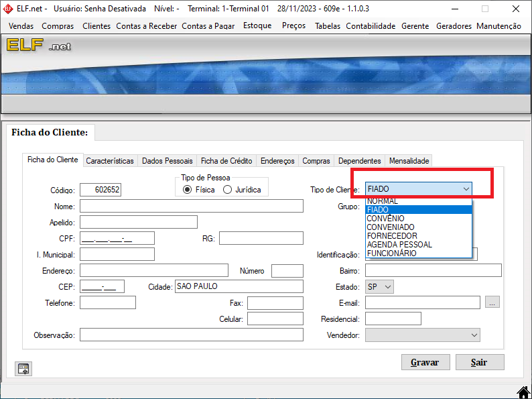The width and height of the screenshot is (532, 399).
Task: Focus the E-mail input field
Action: [423, 302]
